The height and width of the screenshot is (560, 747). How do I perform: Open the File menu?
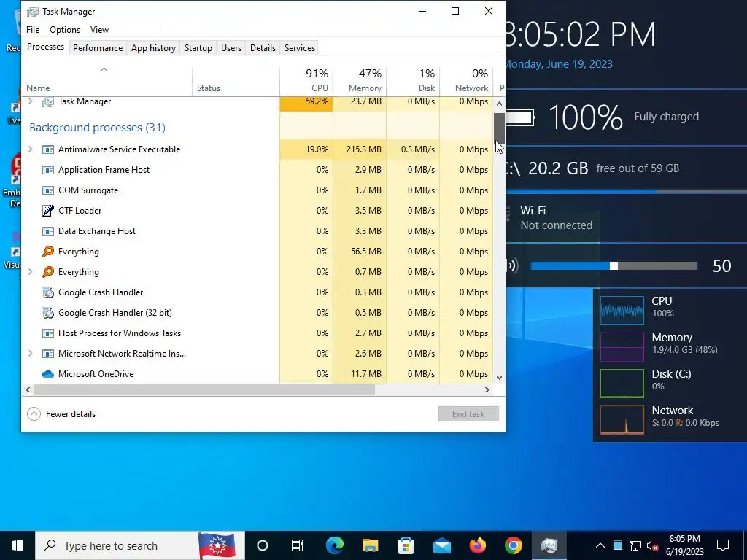[33, 30]
